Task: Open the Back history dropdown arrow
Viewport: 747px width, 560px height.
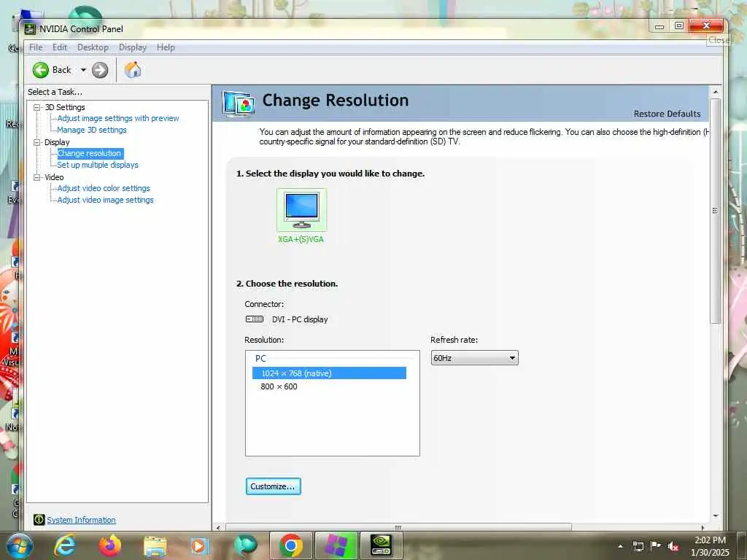Action: coord(83,70)
